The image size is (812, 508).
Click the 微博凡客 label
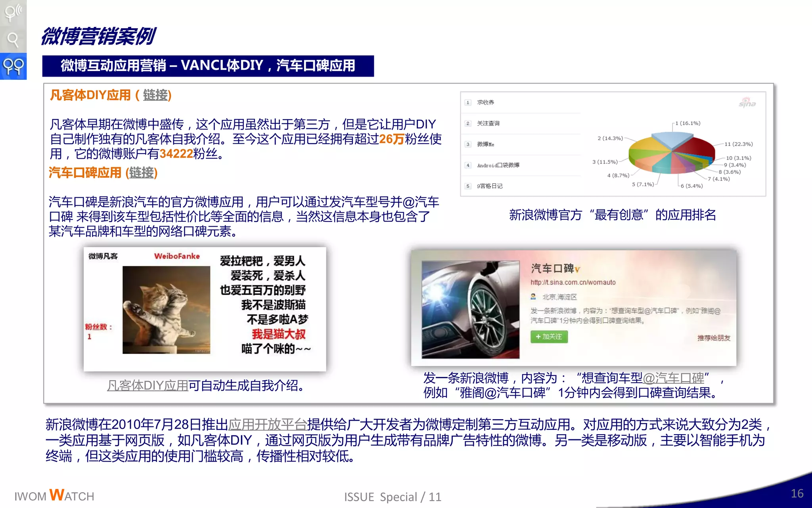tap(103, 256)
